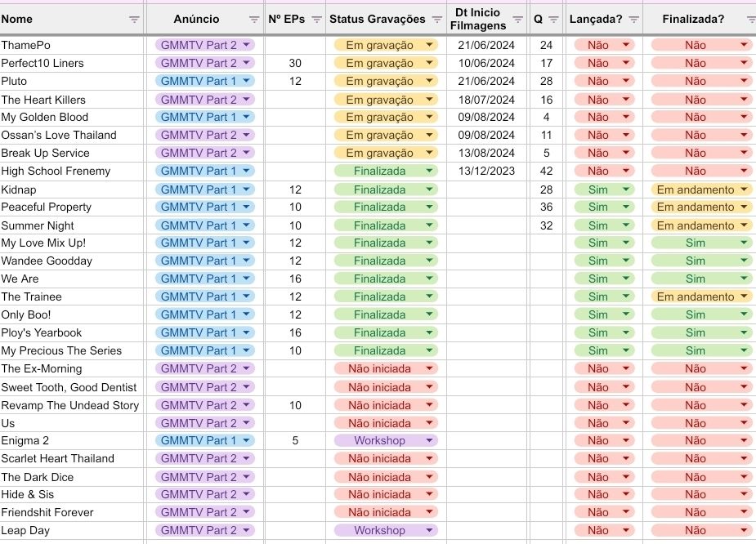Viewport: 756px width, 544px height.
Task: Select the High School Frenemy name cell
Action: [x=71, y=171]
